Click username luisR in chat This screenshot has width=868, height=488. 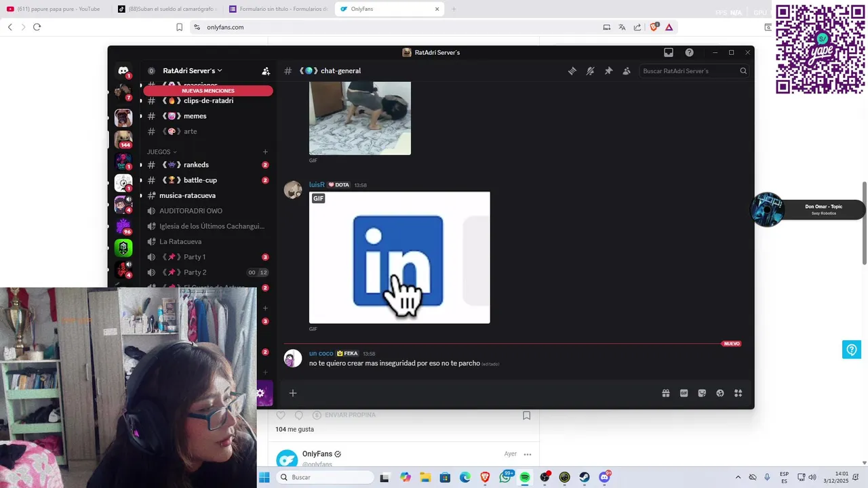(x=317, y=184)
